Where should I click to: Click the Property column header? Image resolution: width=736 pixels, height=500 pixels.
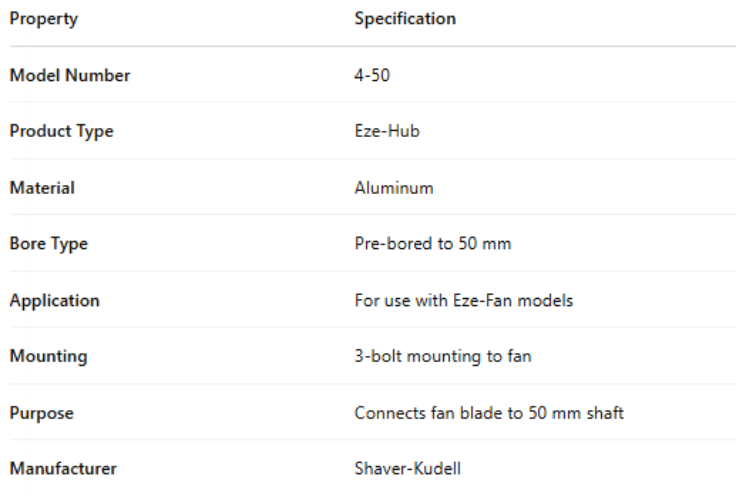tap(44, 19)
